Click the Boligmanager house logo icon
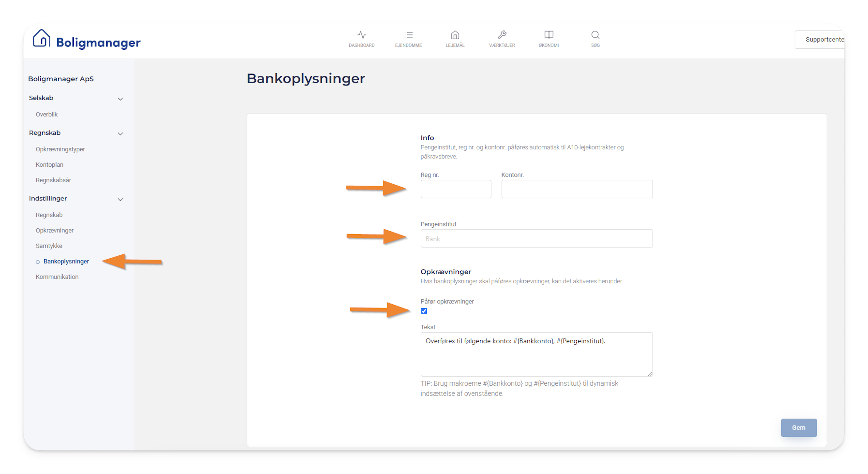 (x=42, y=38)
